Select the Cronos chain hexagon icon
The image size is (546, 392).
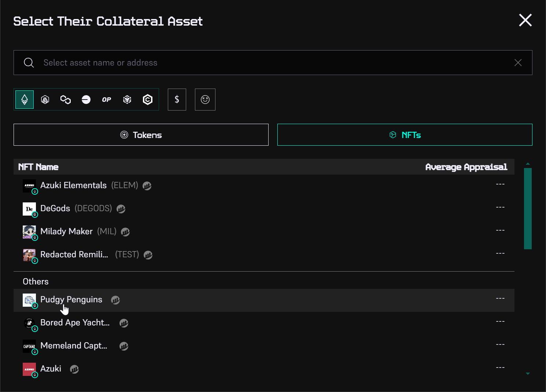tap(148, 100)
